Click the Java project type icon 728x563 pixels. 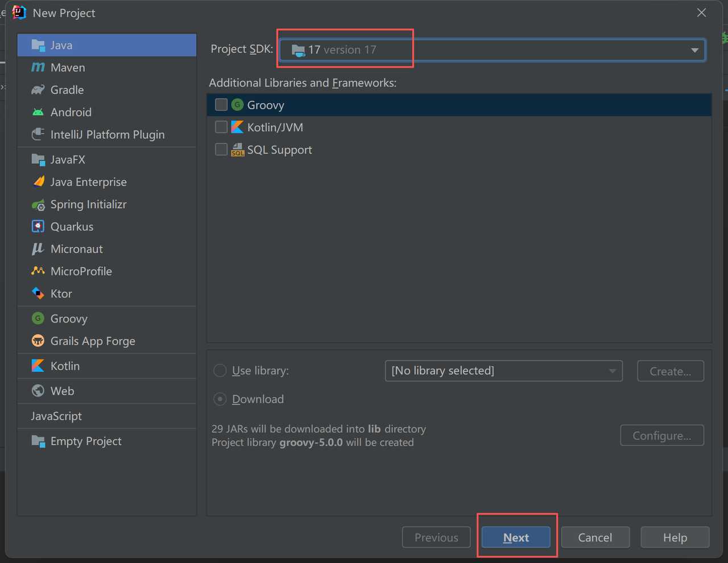click(x=38, y=45)
